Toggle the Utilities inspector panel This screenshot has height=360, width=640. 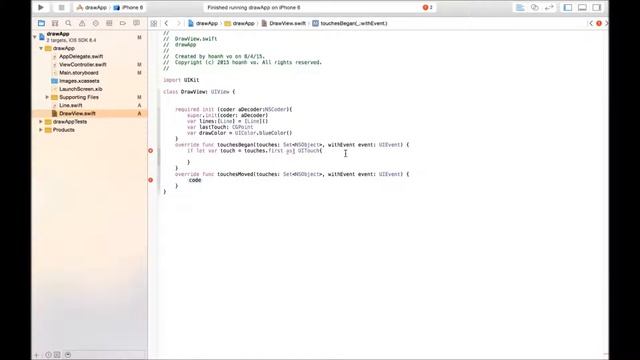point(597,7)
